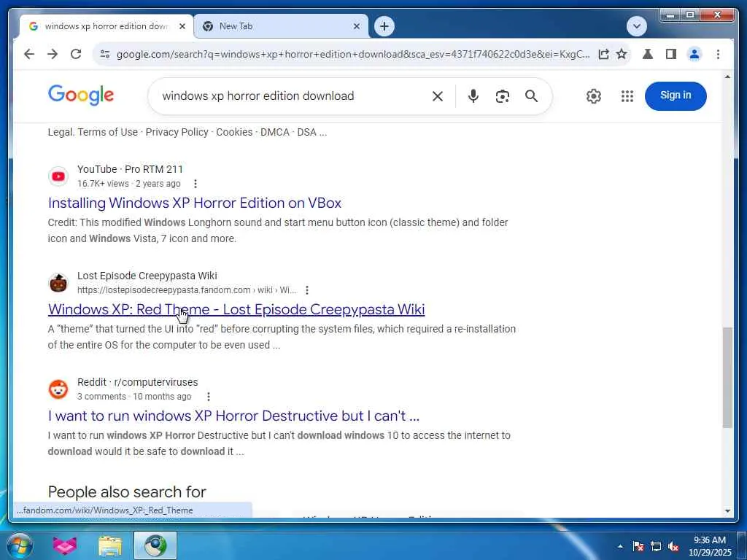Click the Reddit favicon in results
Screen dimensions: 747x560
click(x=58, y=389)
